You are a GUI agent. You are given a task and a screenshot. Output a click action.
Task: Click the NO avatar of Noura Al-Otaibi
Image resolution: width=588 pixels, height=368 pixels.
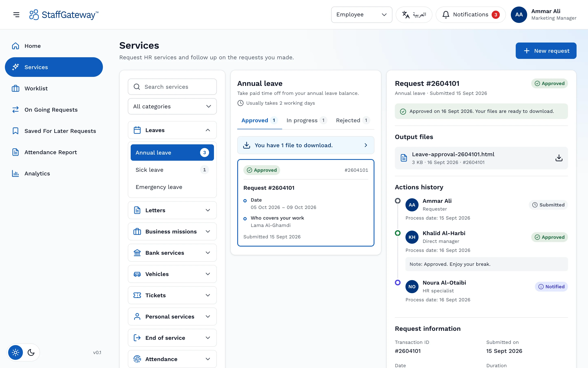point(412,286)
